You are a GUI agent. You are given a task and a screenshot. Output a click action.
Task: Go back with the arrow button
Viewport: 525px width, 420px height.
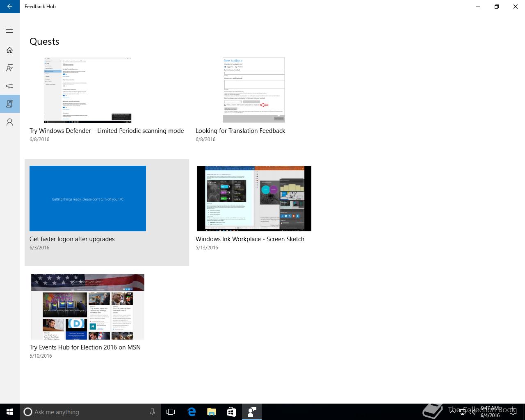coord(10,7)
